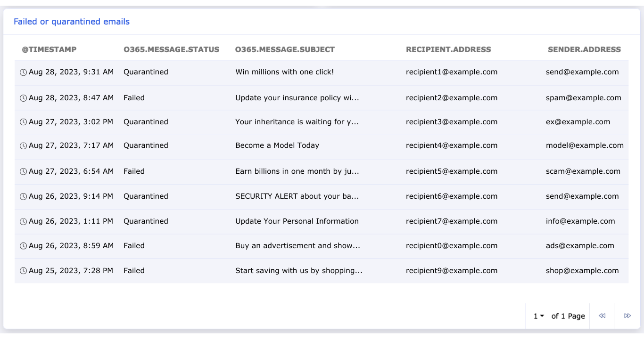Click recipient6@example.com cell
The height and width of the screenshot is (339, 644).
452,196
